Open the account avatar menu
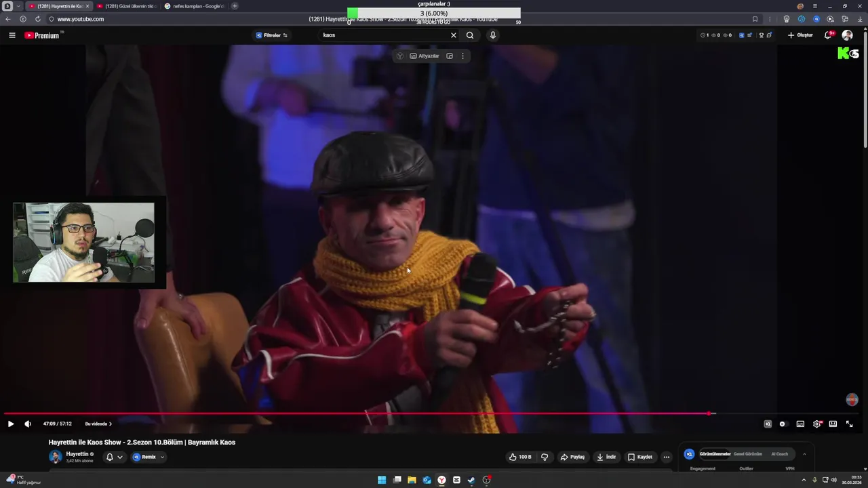The height and width of the screenshot is (488, 868). 848,35
